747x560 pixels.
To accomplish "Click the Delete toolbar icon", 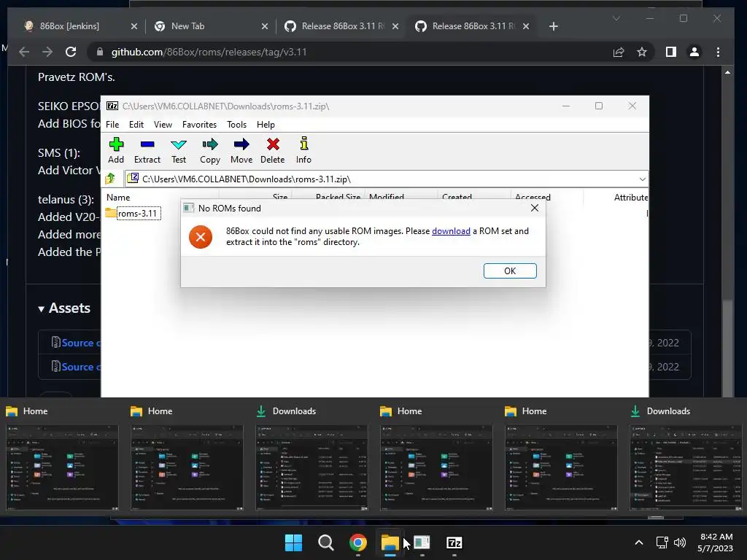I will (273, 150).
